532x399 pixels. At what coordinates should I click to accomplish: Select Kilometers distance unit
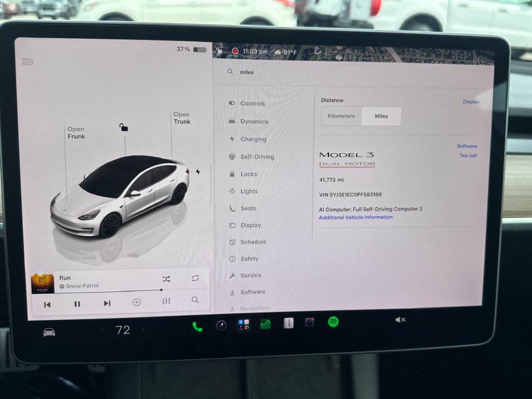(341, 116)
